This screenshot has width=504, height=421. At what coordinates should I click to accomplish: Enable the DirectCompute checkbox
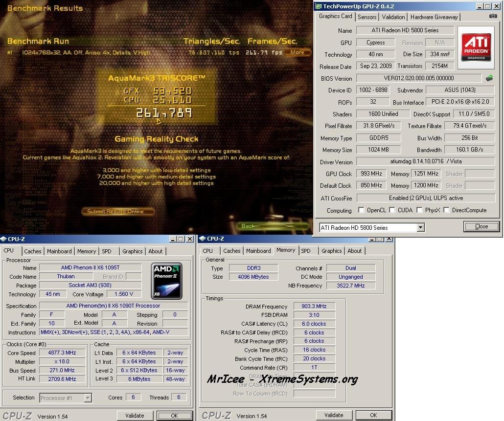[x=446, y=210]
